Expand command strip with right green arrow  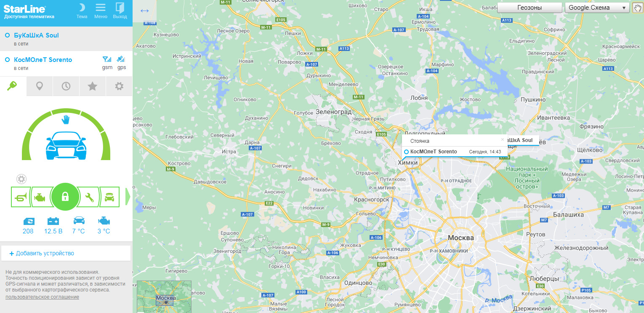[x=128, y=197]
